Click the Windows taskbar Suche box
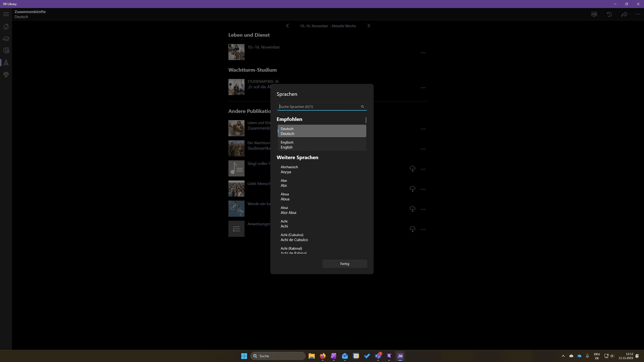Viewport: 644px width, 362px height. pos(278,356)
